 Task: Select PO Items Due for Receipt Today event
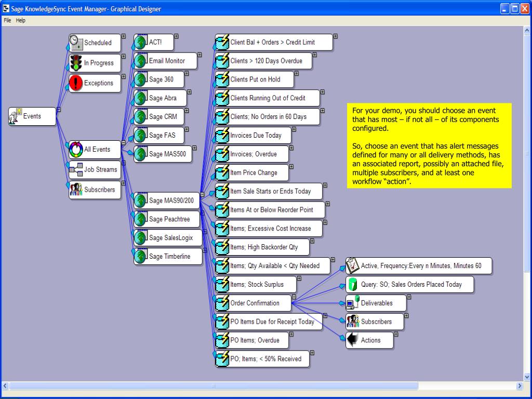click(x=269, y=322)
